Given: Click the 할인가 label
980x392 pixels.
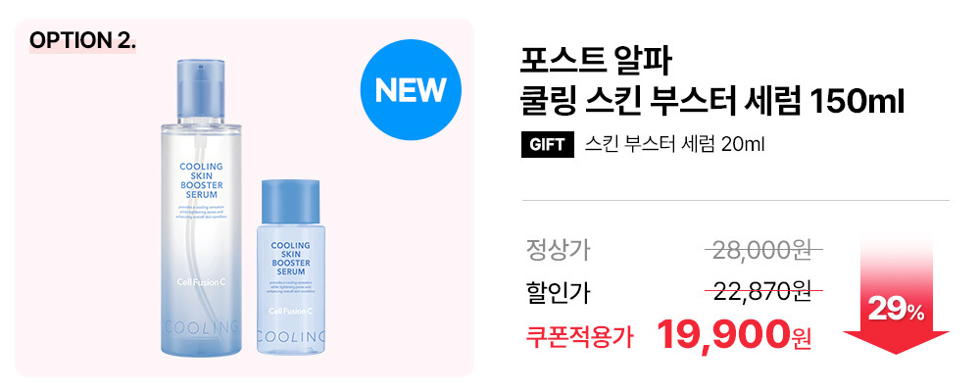Looking at the screenshot, I should click(559, 294).
